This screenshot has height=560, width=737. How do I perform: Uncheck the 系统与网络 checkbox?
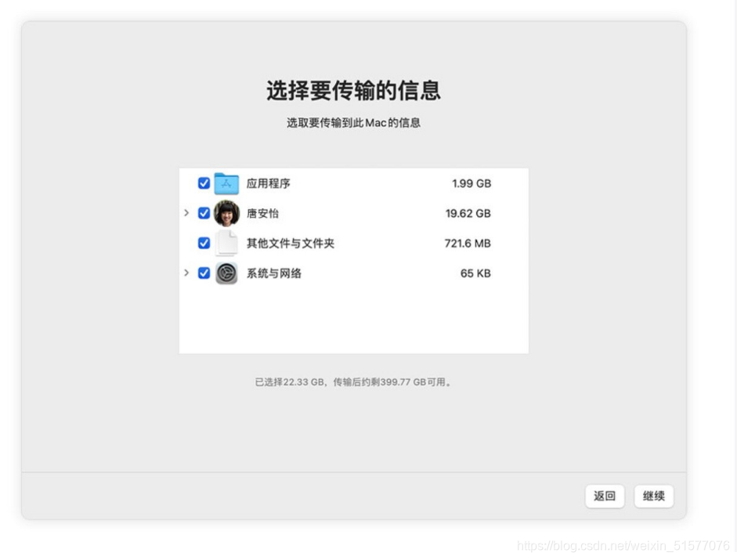click(204, 273)
